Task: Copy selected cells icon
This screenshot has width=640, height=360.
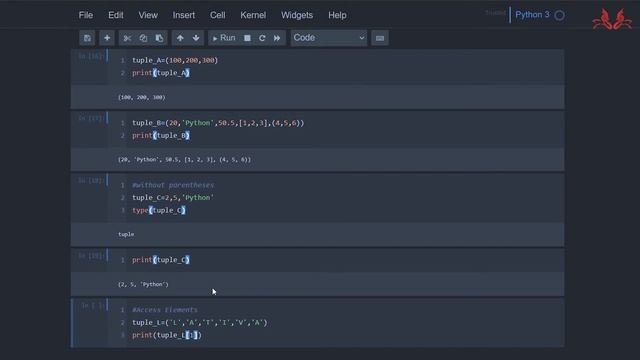Action: tap(143, 38)
